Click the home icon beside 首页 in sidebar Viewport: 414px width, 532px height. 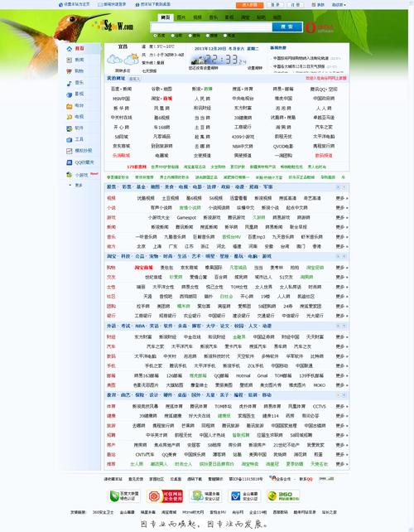click(70, 49)
